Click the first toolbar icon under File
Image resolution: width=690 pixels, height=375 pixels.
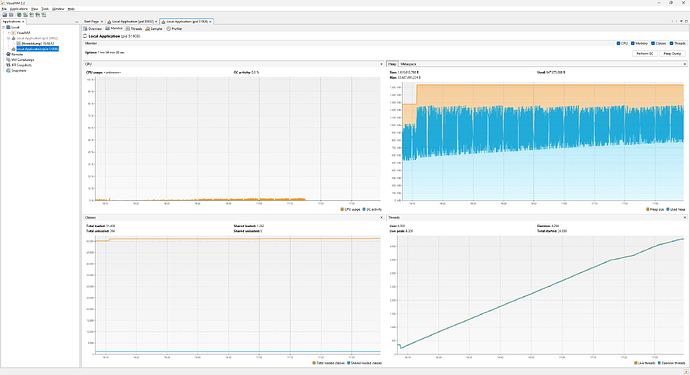[4, 15]
